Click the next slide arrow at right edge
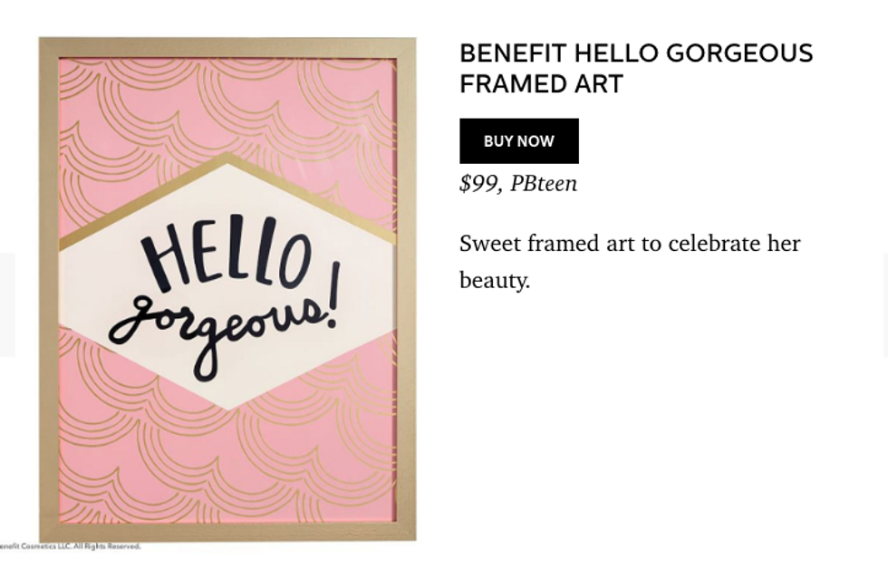 point(883,304)
